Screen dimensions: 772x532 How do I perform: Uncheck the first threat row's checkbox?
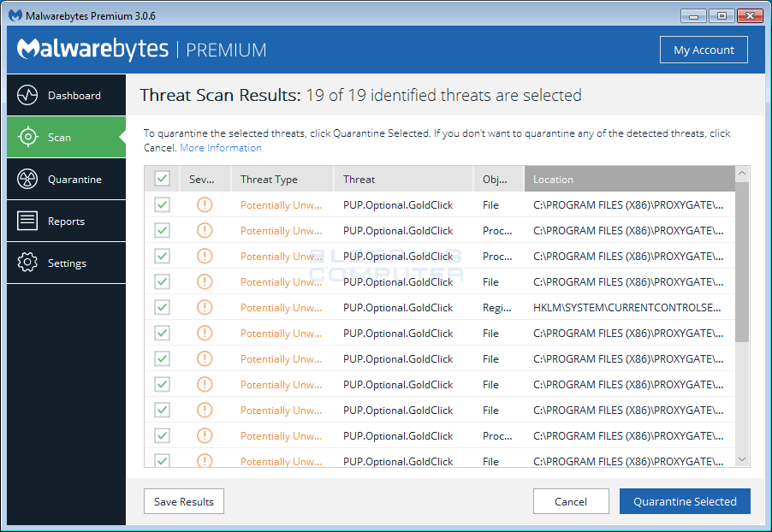[x=162, y=204]
